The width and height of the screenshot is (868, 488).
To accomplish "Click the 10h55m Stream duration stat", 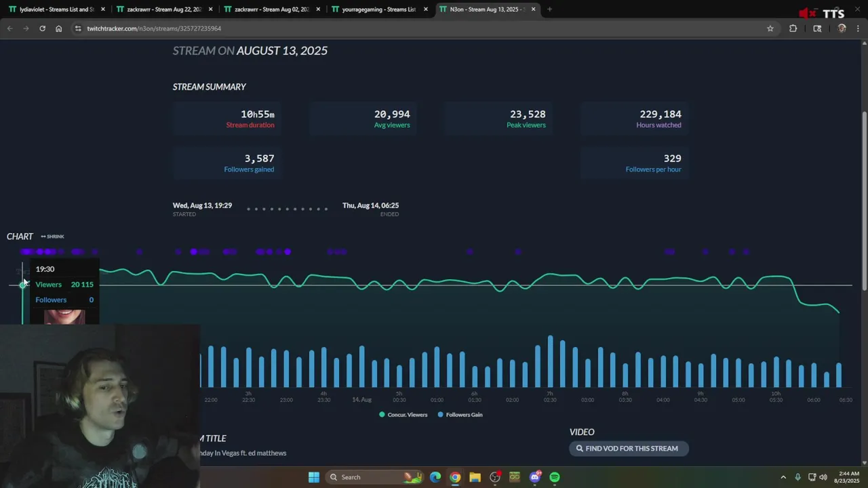I will 227,119.
